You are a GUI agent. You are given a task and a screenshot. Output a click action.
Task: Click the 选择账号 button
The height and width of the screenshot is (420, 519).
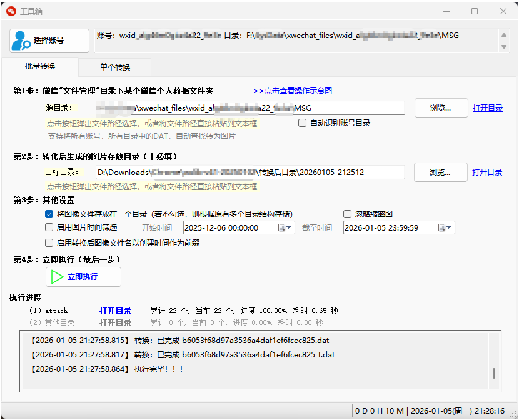(49, 41)
